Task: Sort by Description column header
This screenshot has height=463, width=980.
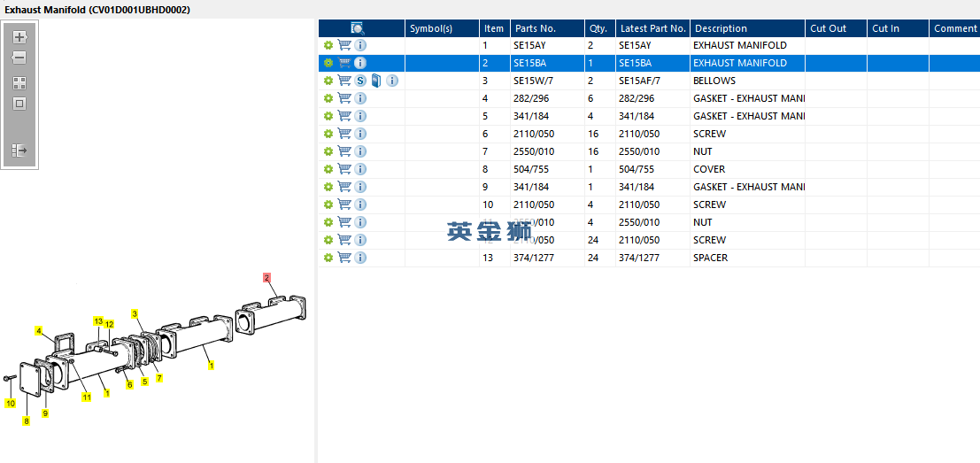Action: pyautogui.click(x=747, y=28)
